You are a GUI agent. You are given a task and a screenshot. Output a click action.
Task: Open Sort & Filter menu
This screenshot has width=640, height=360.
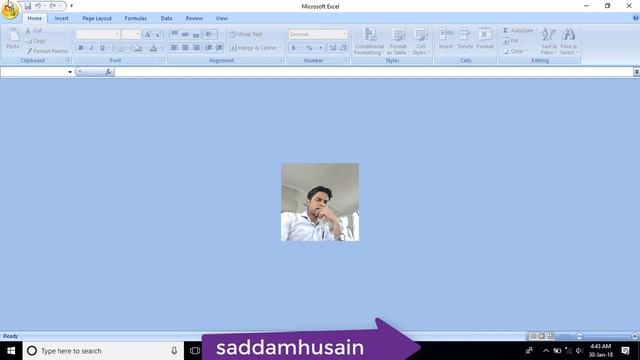(549, 41)
